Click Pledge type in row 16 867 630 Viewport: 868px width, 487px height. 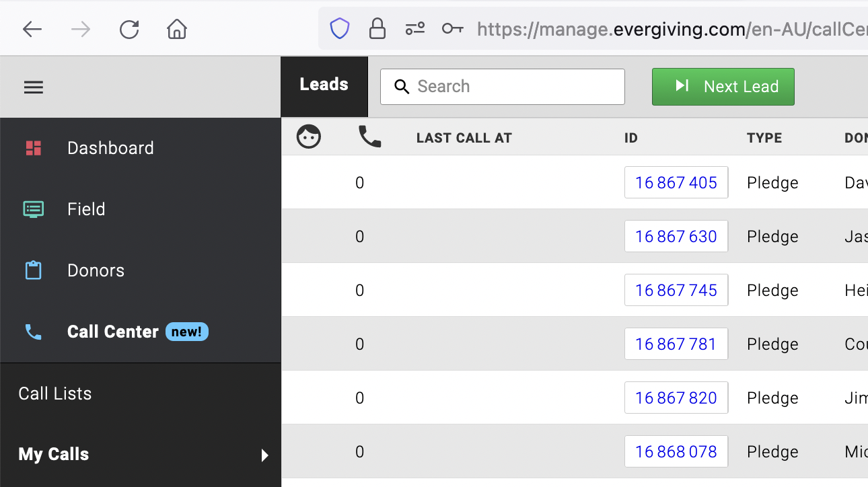click(772, 237)
